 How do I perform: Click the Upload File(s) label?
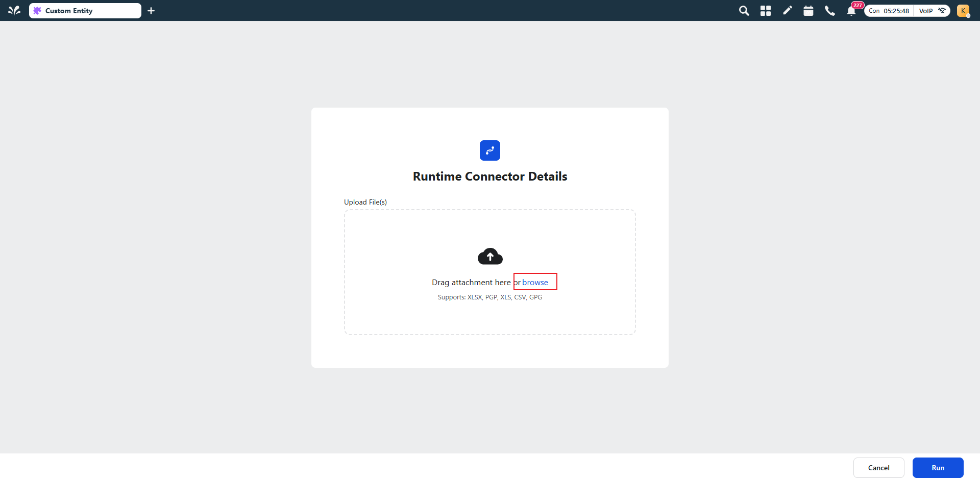pos(365,202)
